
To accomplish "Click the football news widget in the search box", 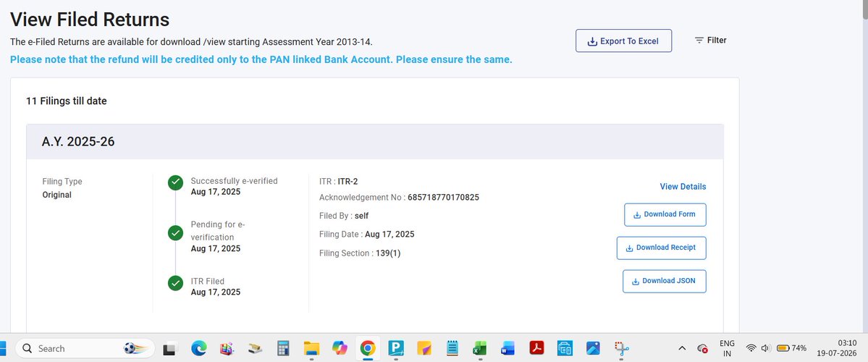I will click(x=135, y=349).
